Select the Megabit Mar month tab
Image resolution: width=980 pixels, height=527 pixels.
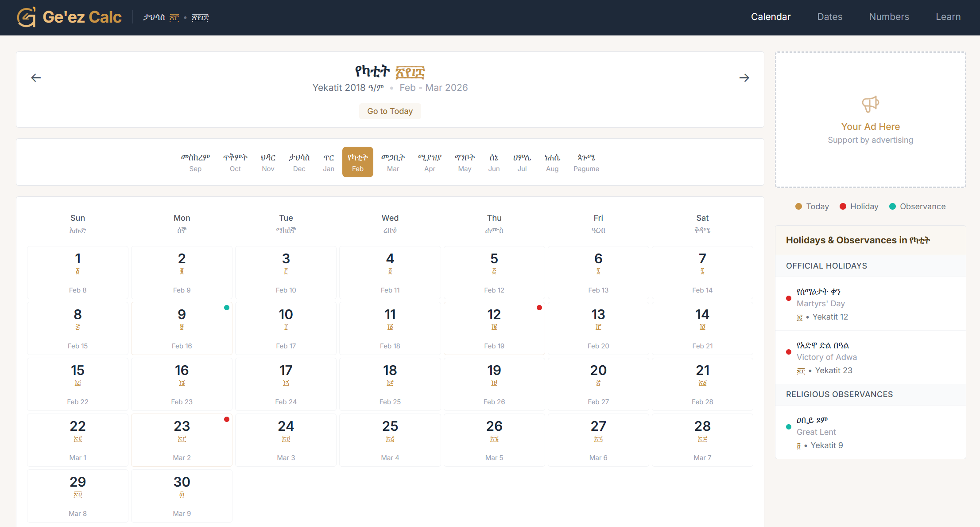click(393, 162)
